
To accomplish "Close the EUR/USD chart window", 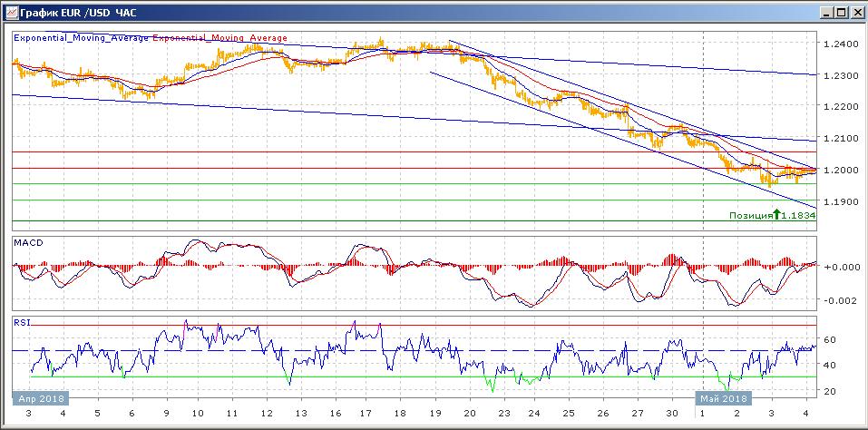I will tap(856, 12).
